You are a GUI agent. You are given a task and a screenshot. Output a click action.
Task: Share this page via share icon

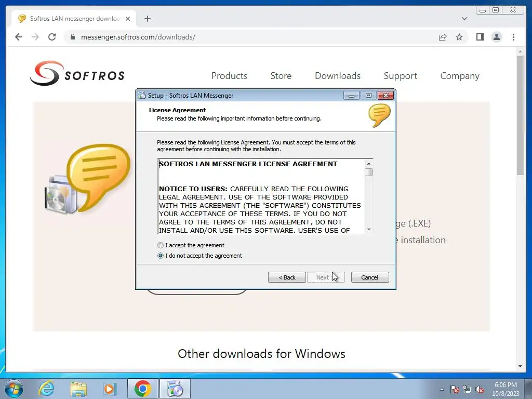[x=443, y=37]
